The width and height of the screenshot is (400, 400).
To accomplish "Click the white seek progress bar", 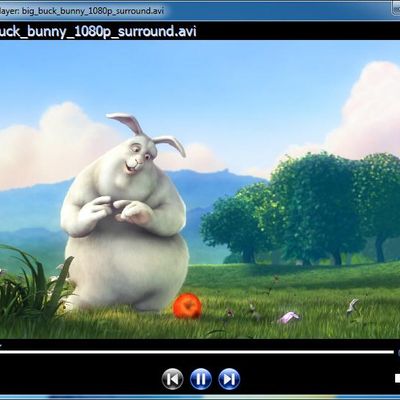I will point(197,352).
